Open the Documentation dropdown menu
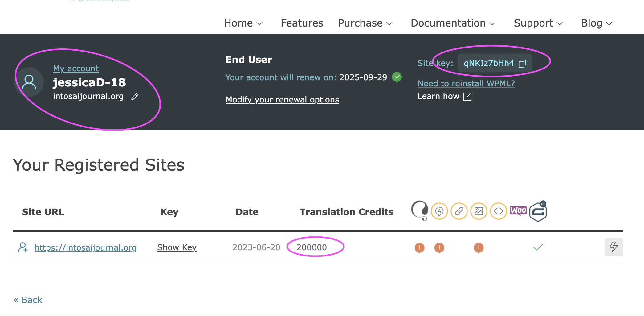Viewport: 644px width, 316px height. tap(453, 23)
